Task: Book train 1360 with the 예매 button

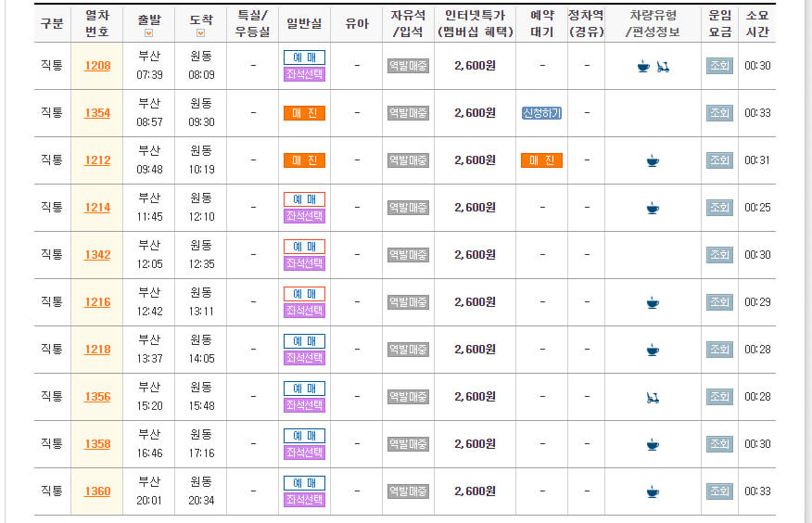Action: pyautogui.click(x=304, y=483)
